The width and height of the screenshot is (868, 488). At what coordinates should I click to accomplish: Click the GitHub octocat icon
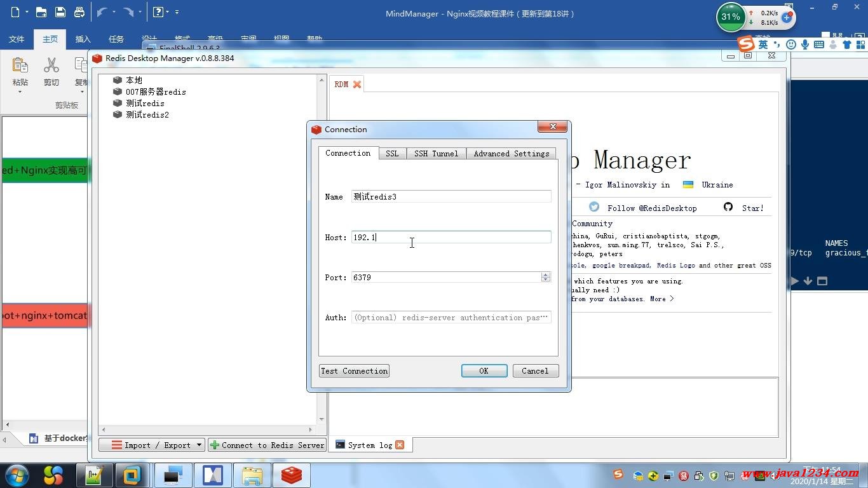coord(728,207)
